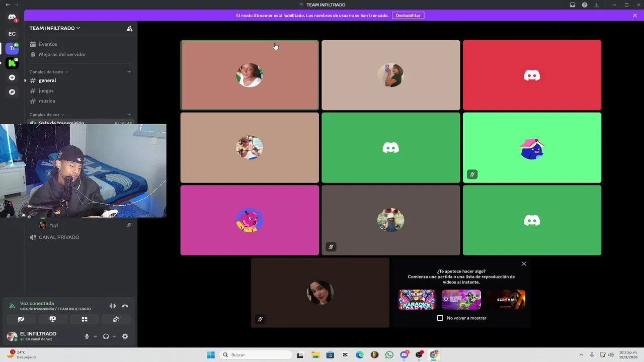Open the soundboard icon

click(116, 319)
